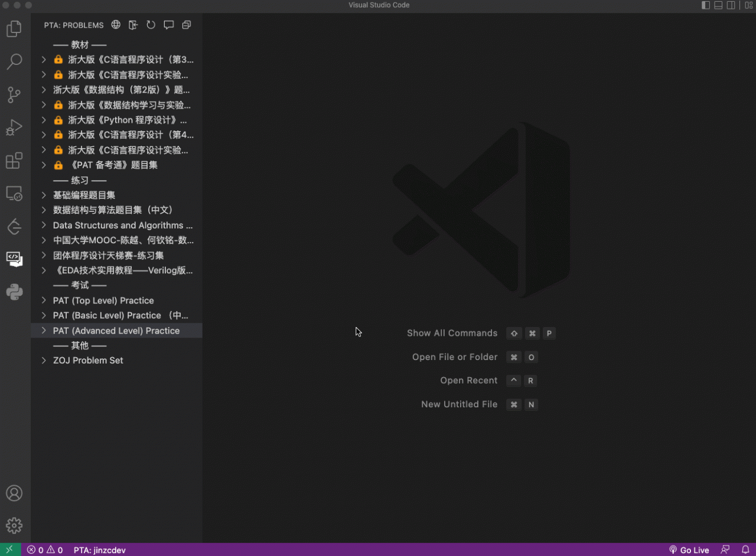Click the PTA: PROBLEMS panel title
This screenshot has height=556, width=756.
tap(73, 25)
